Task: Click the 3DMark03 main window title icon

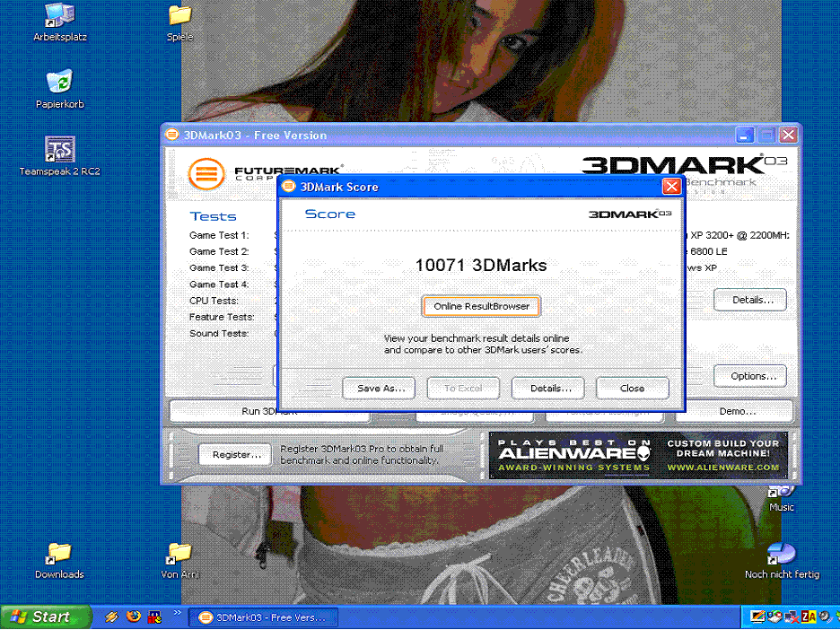Action: coord(172,135)
